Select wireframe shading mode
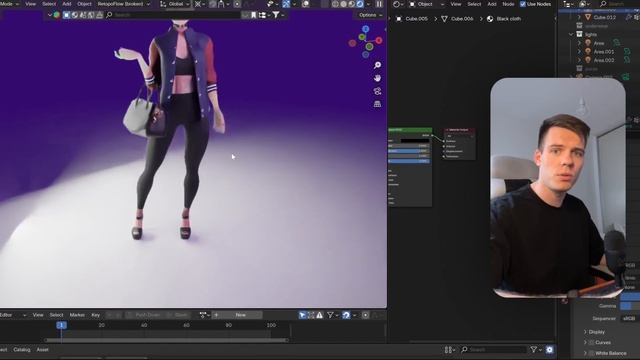 click(x=335, y=4)
